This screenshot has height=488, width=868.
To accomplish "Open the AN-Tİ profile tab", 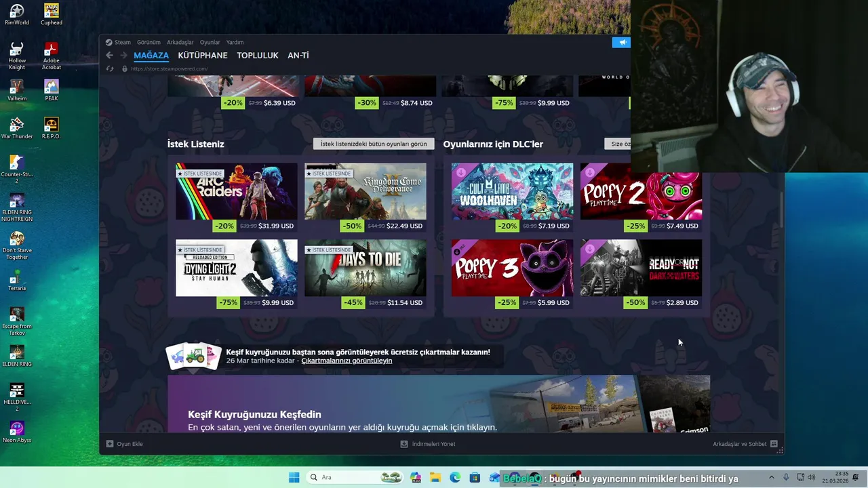I will (298, 56).
